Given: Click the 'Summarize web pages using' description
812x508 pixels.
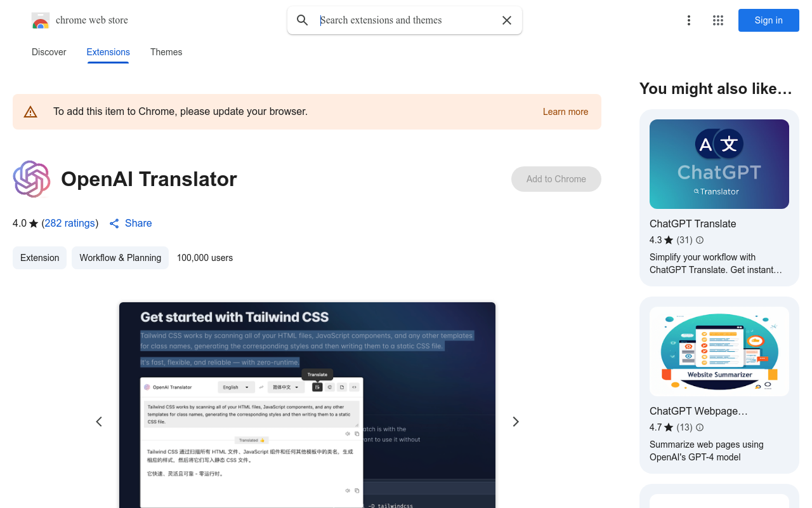Looking at the screenshot, I should tap(707, 451).
